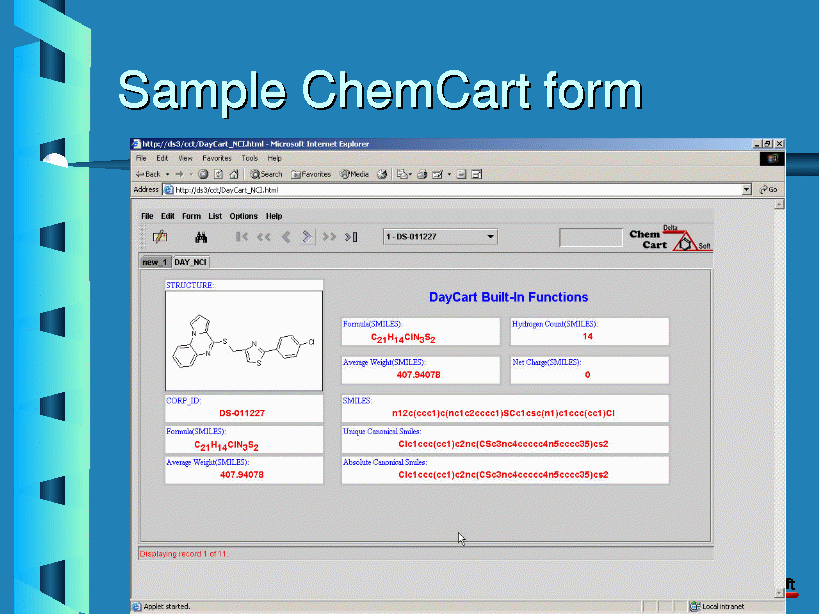Click the Media toolbar button
The height and width of the screenshot is (614, 819).
355,174
